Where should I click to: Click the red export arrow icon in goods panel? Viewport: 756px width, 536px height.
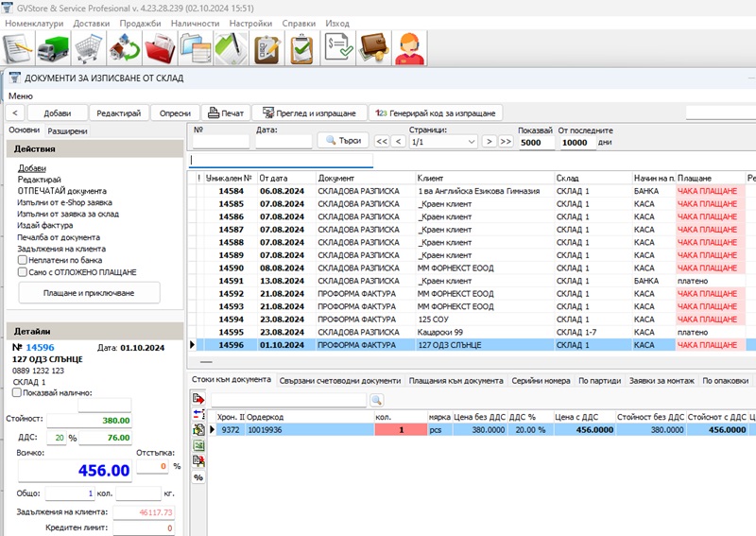click(198, 399)
